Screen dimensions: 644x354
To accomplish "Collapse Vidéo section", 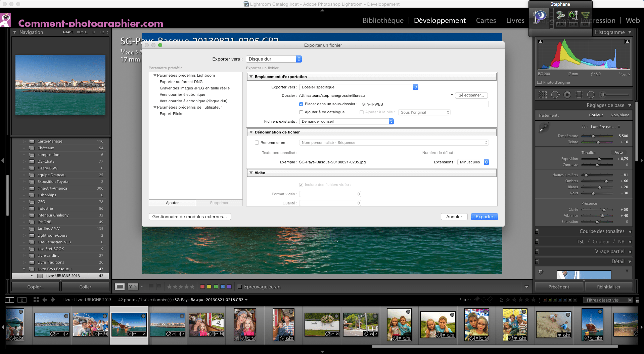I will (x=251, y=173).
